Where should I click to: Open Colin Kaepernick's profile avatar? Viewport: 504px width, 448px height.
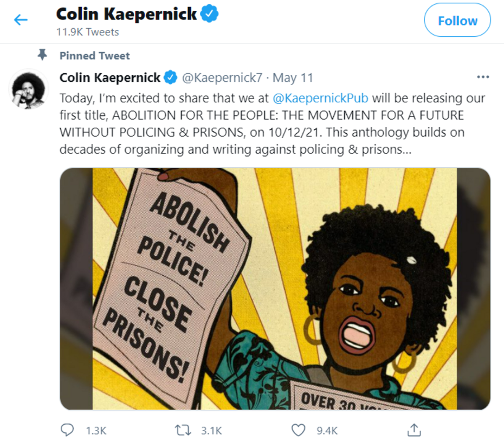coord(29,90)
